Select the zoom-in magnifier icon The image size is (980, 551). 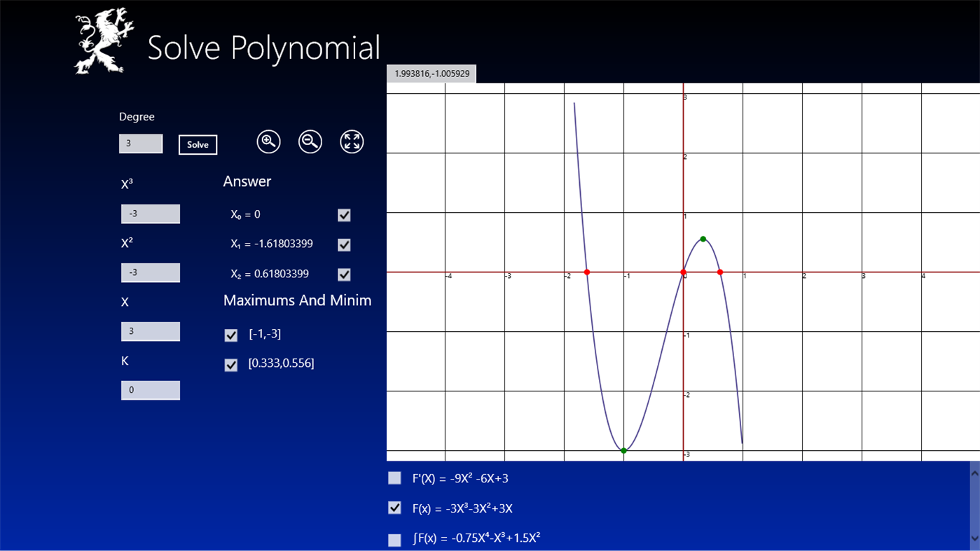tap(268, 141)
